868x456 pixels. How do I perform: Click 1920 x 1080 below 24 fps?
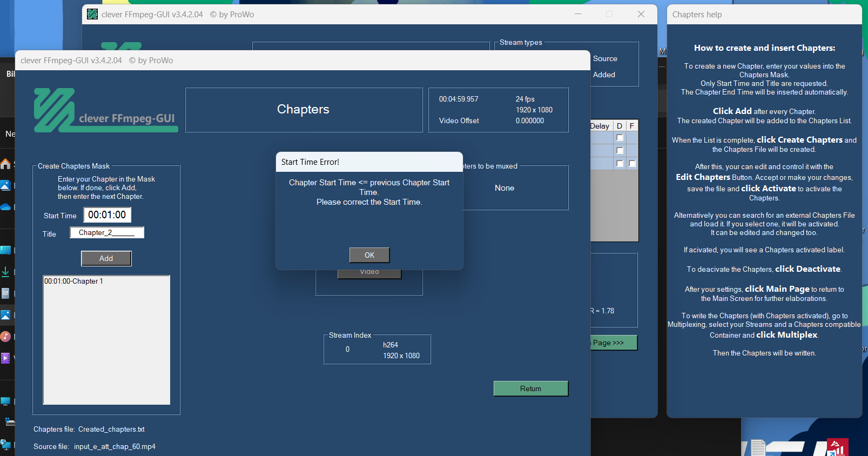tap(534, 110)
